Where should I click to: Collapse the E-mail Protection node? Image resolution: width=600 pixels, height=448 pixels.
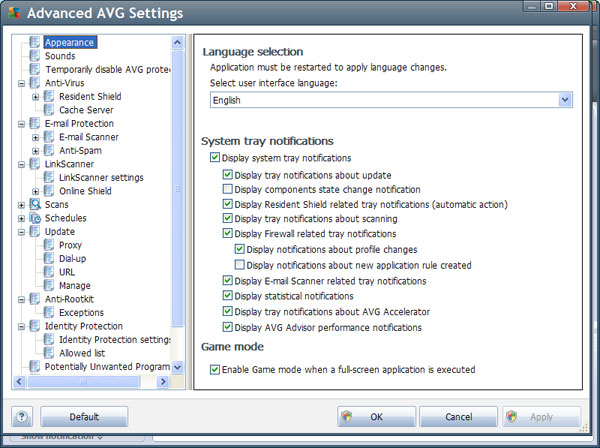[x=21, y=124]
